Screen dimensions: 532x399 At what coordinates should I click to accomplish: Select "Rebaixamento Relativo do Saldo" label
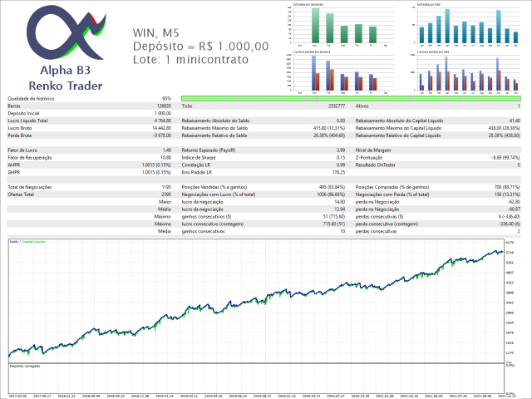pyautogui.click(x=214, y=135)
